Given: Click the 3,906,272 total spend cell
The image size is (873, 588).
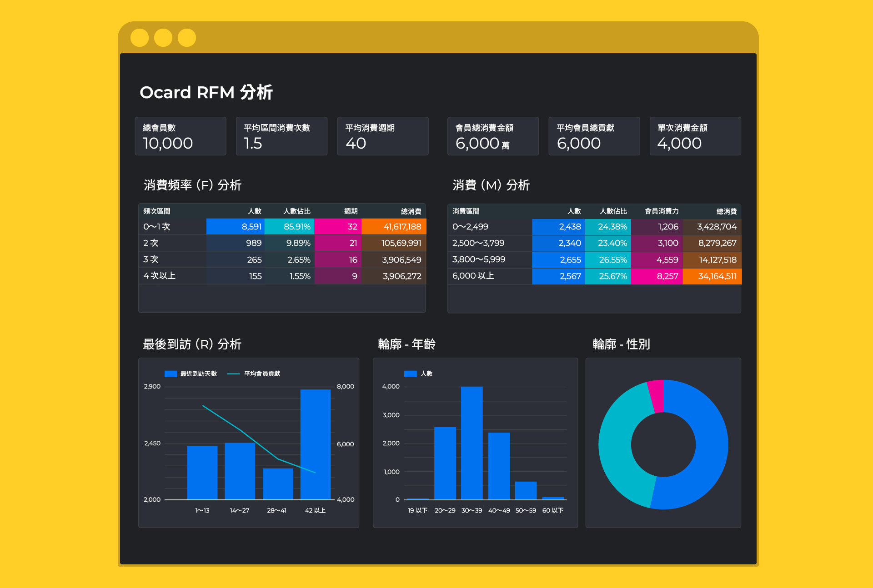Looking at the screenshot, I should [394, 276].
